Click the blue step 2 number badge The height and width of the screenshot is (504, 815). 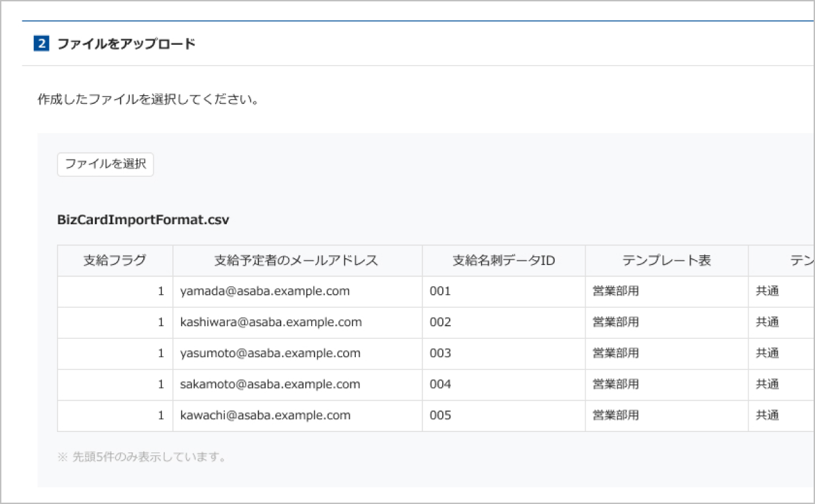point(41,44)
